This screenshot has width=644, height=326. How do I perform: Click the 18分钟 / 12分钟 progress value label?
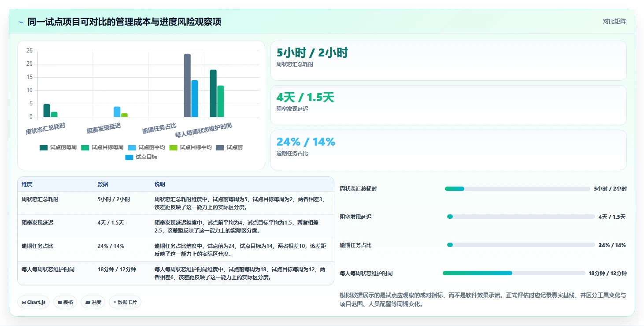click(x=607, y=274)
